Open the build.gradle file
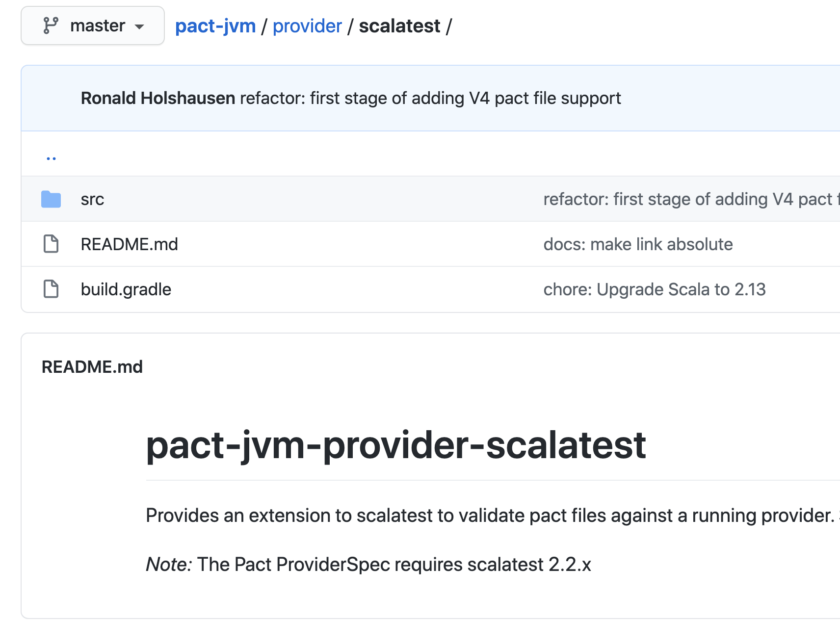Viewport: 840px width, 620px height. 126,289
